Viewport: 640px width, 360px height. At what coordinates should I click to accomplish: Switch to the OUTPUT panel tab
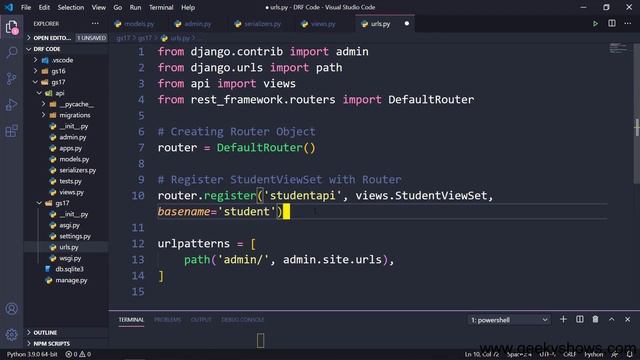[201, 320]
